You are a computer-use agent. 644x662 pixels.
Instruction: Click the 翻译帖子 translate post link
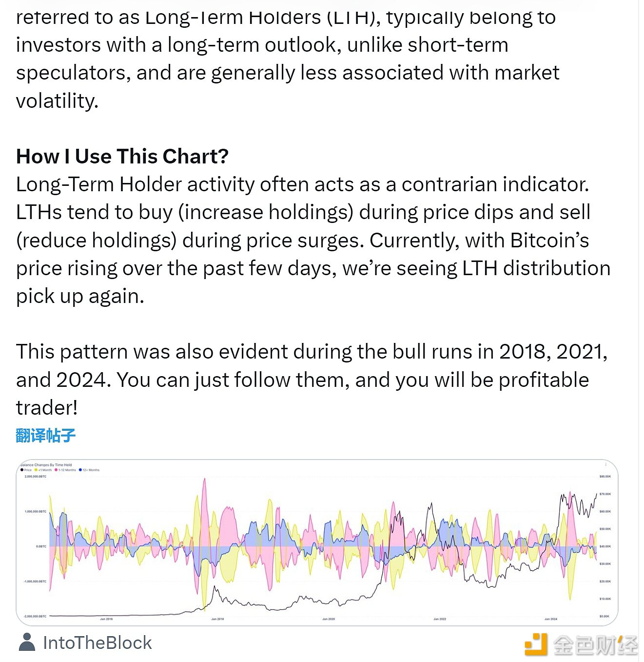coord(46,435)
